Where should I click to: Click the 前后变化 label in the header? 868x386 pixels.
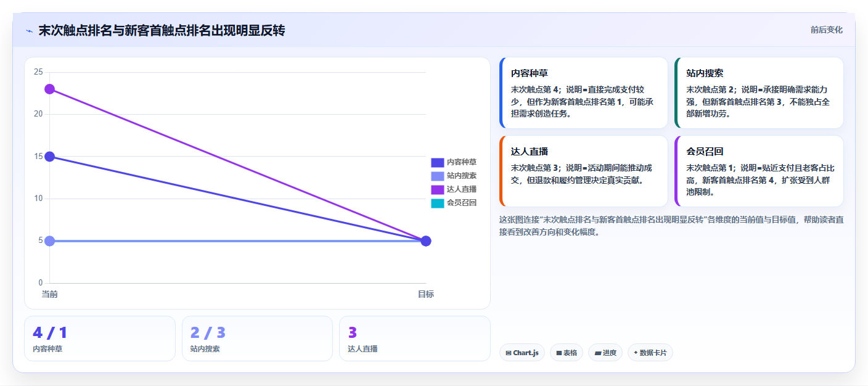pos(826,30)
